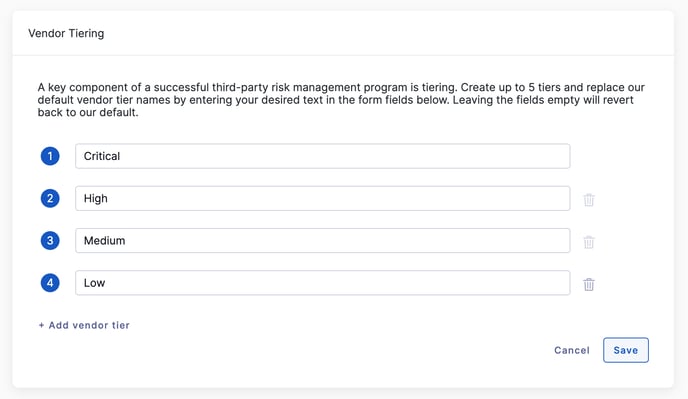The width and height of the screenshot is (688, 399).
Task: Click the word Critical inside the first field
Action: pyautogui.click(x=102, y=156)
